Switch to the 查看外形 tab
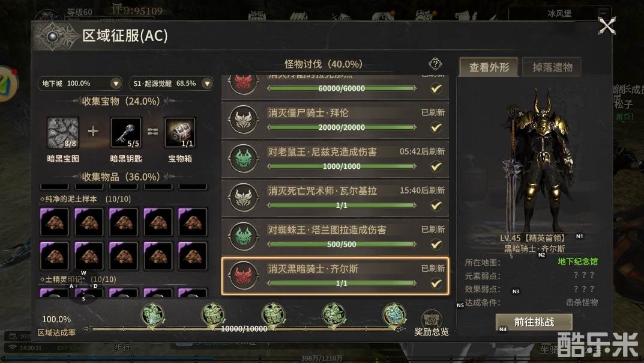The image size is (644, 363). 489,67
